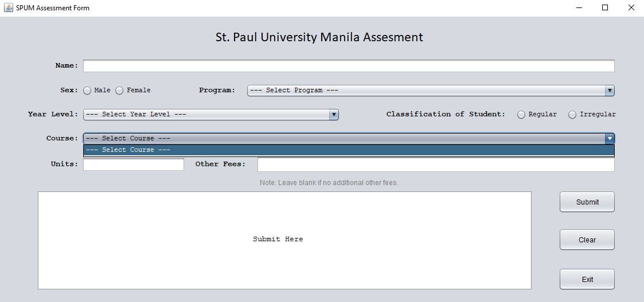Click the 'Other Fees:' label
644x302 pixels.
[x=221, y=164]
